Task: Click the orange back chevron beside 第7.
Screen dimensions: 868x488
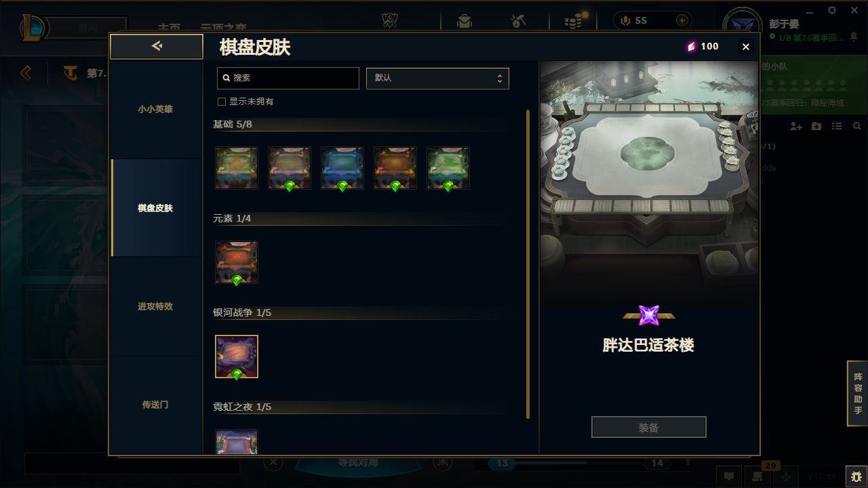Action: click(26, 73)
